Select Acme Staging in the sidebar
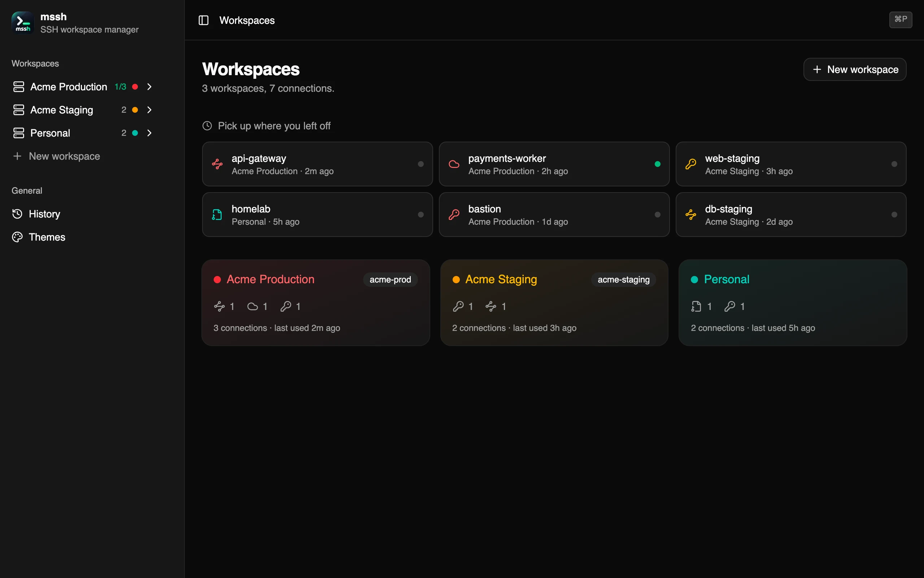924x578 pixels. (x=61, y=110)
